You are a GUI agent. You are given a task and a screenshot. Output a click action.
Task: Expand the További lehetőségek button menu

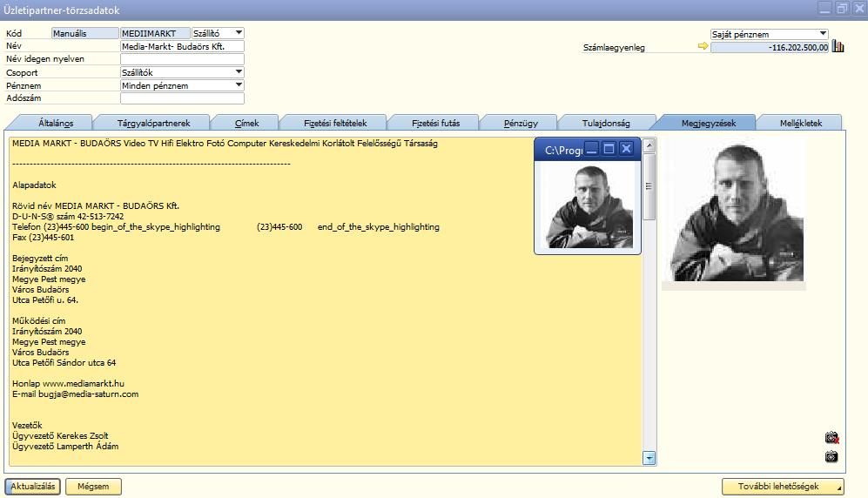click(784, 487)
